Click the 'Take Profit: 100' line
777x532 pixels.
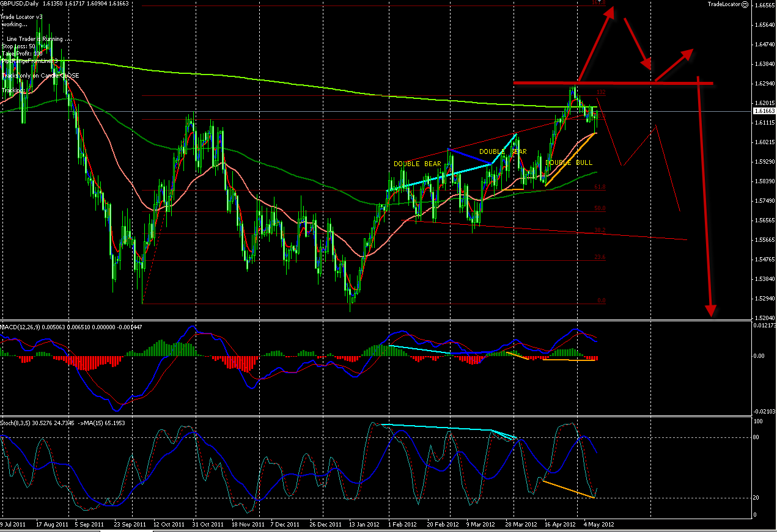21,53
